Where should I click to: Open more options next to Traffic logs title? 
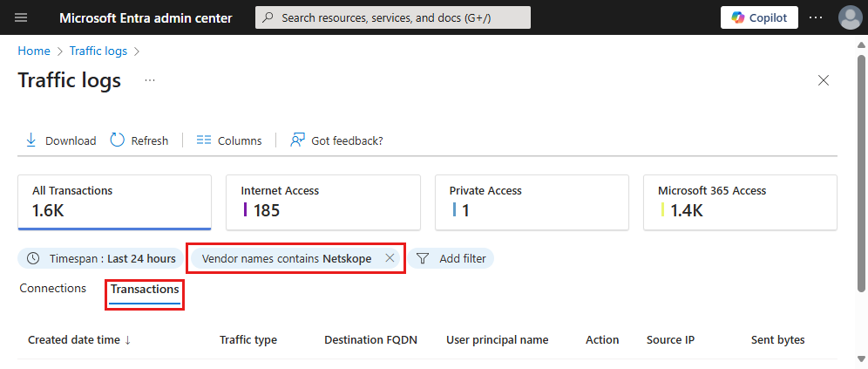point(150,80)
